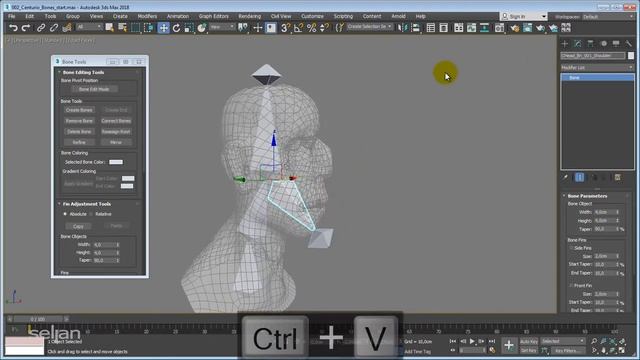Viewport: 640px width, 360px height.
Task: Enable the Front Fin checkbox
Action: 571,286
